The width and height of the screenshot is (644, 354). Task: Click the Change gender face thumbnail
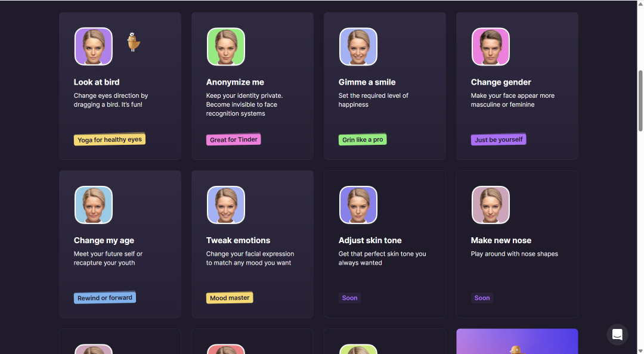coord(490,46)
